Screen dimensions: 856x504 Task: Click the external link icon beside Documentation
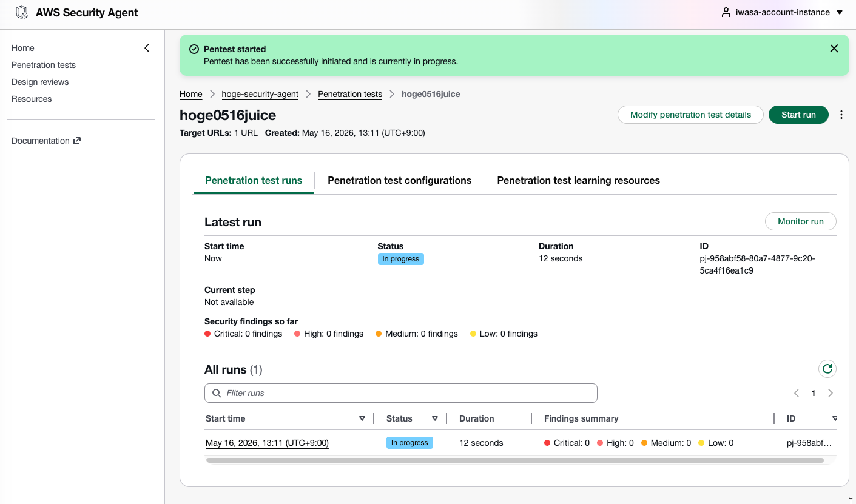(77, 141)
